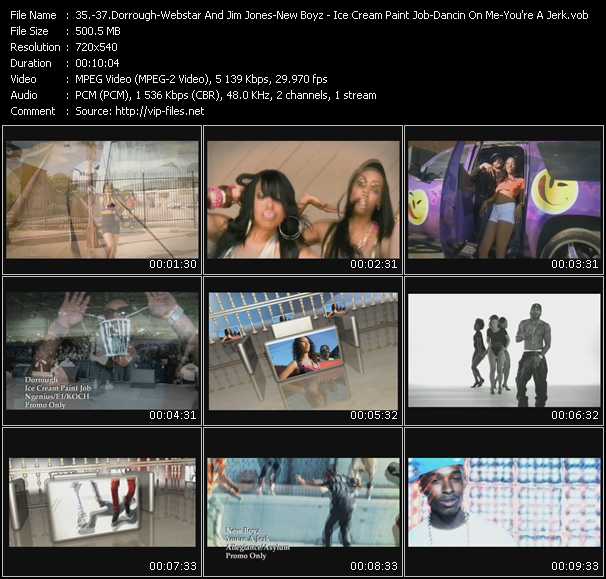This screenshot has width=606, height=579.
Task: Click the timestamp 00:03:31
Action: tap(575, 264)
